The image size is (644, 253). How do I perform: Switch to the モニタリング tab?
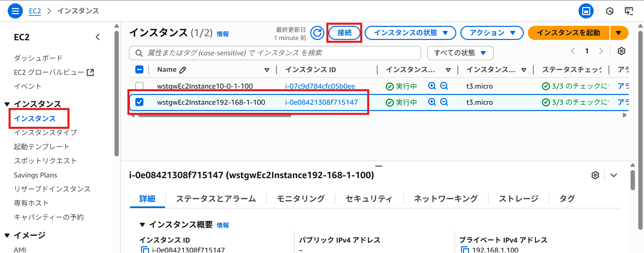point(301,199)
